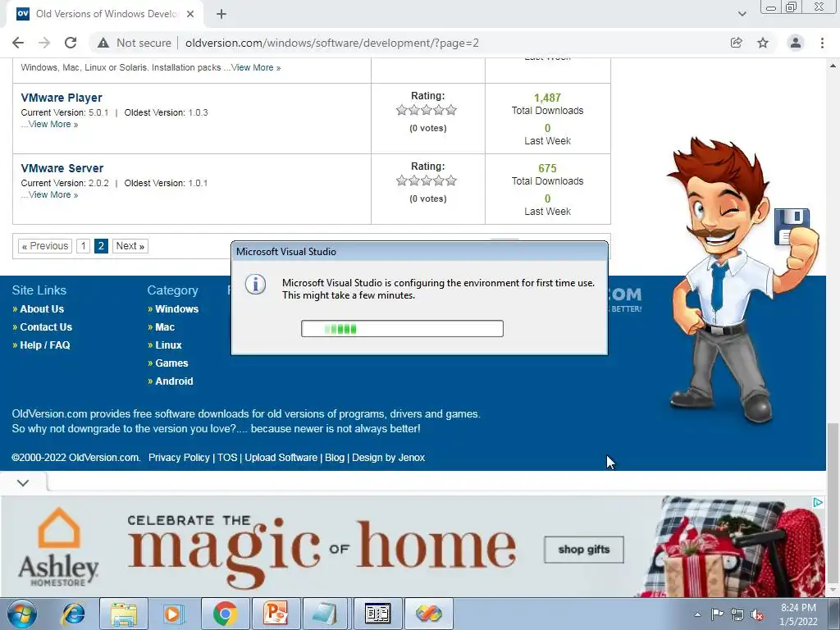
Task: Open Action Center flag icon
Action: tap(717, 614)
